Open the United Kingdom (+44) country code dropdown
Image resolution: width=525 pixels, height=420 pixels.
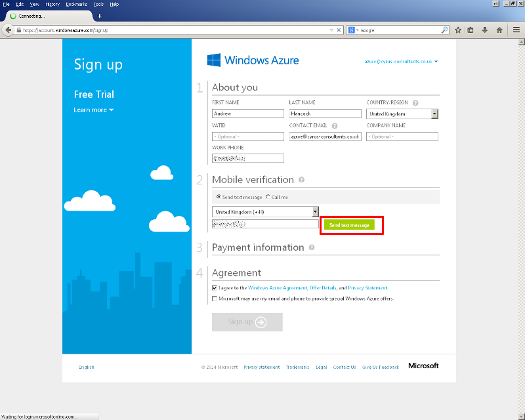[265, 212]
